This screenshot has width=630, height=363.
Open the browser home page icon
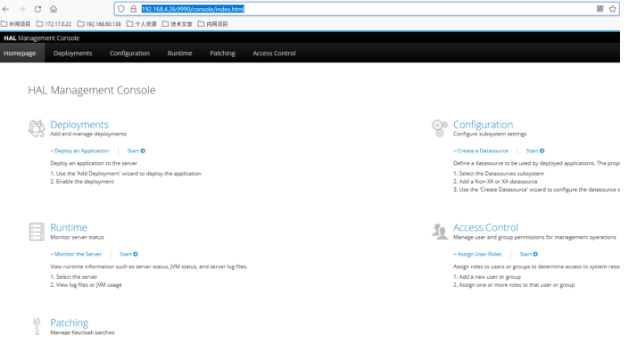click(53, 9)
